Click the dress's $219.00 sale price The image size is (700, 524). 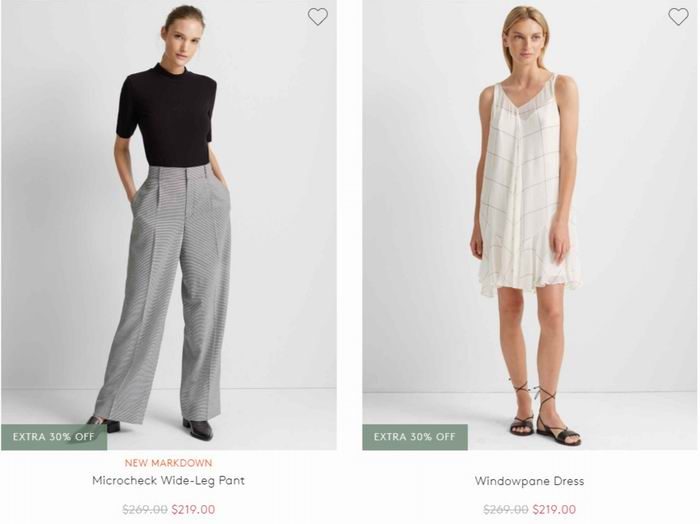554,509
